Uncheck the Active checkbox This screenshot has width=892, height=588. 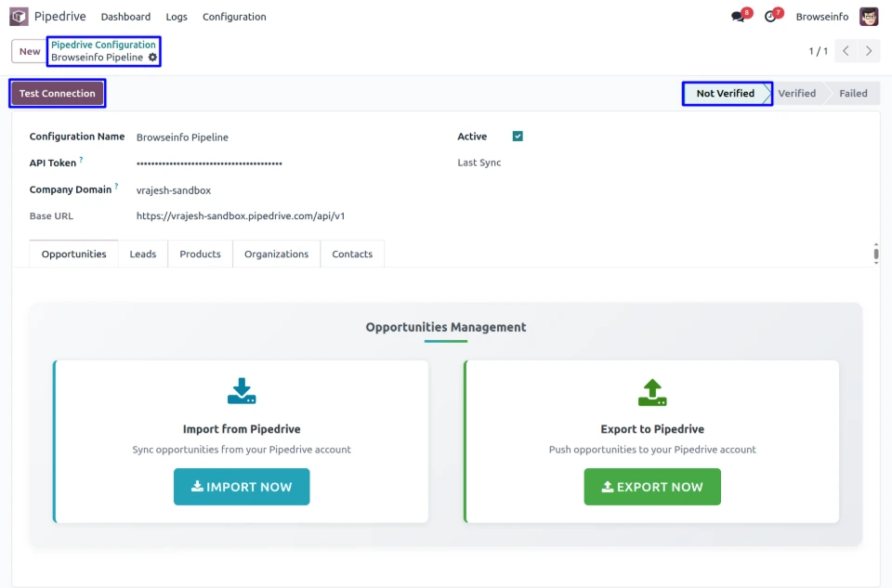(518, 137)
